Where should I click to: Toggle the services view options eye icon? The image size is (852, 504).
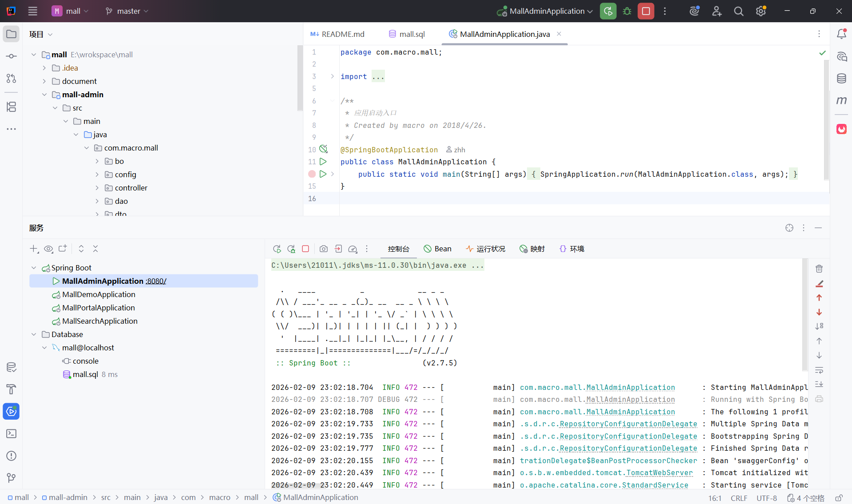click(48, 249)
